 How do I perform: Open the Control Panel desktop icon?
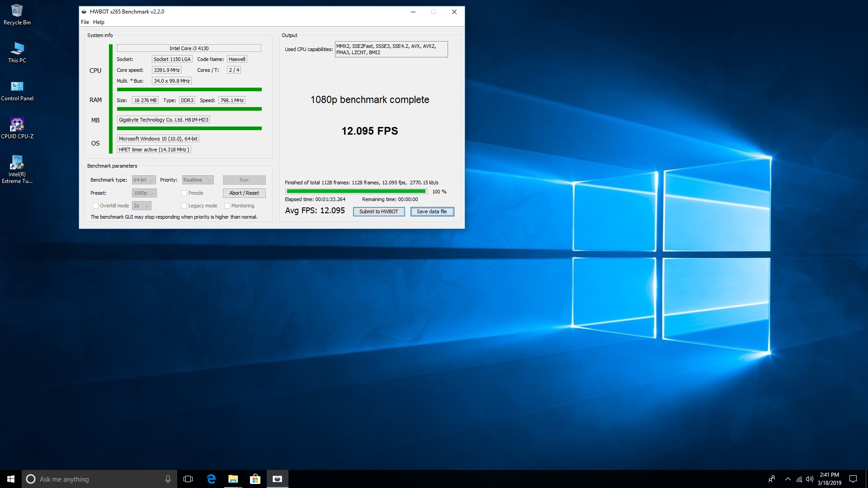[x=17, y=90]
